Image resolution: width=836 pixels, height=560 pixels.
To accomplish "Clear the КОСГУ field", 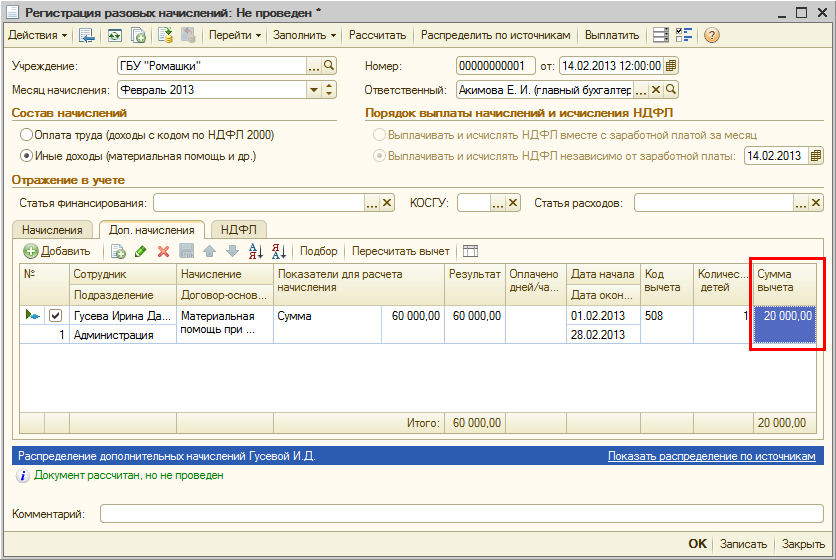I will (513, 203).
